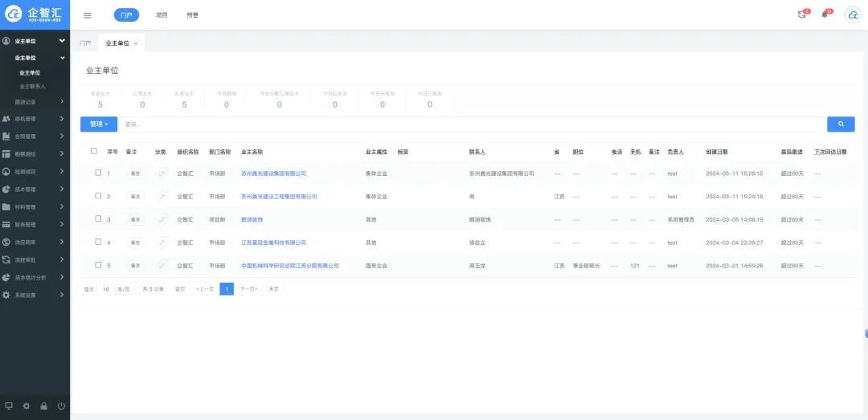The image size is (868, 420).
Task: Expand the 合同管理 chevron
Action: [62, 137]
